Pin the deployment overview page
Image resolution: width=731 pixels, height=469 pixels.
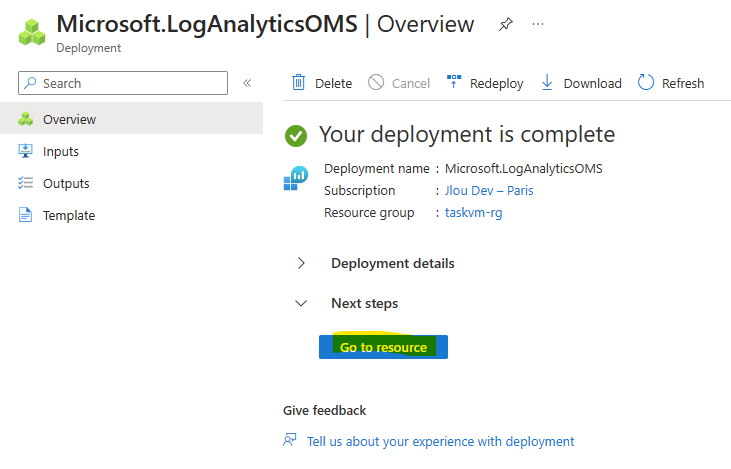pos(505,24)
